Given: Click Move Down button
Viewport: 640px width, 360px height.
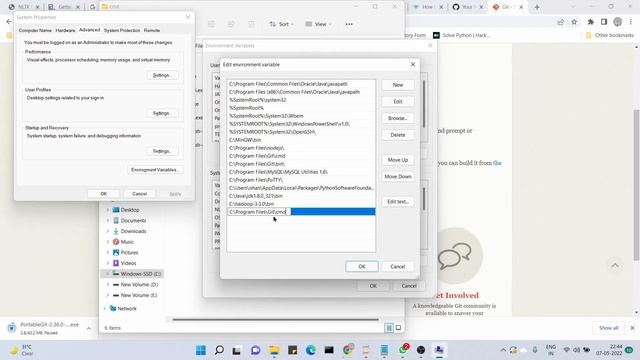Looking at the screenshot, I should click(398, 177).
